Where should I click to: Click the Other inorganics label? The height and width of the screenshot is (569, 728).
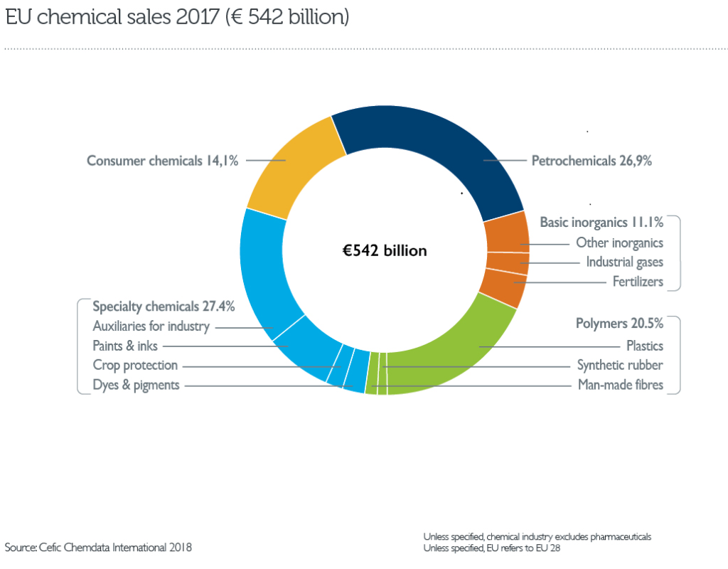point(621,243)
